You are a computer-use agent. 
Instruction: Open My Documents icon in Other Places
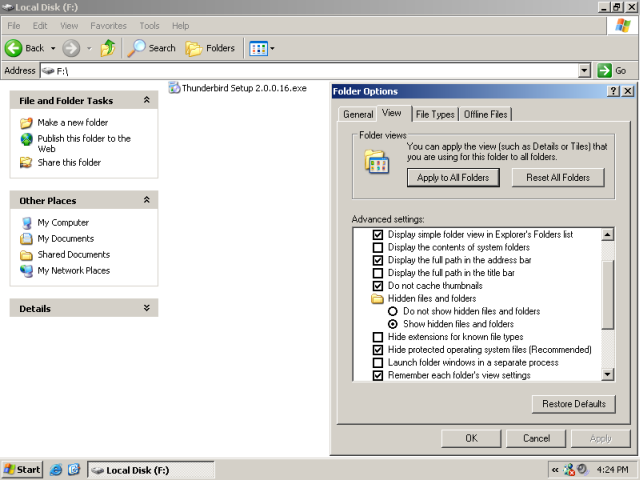pyautogui.click(x=26, y=238)
